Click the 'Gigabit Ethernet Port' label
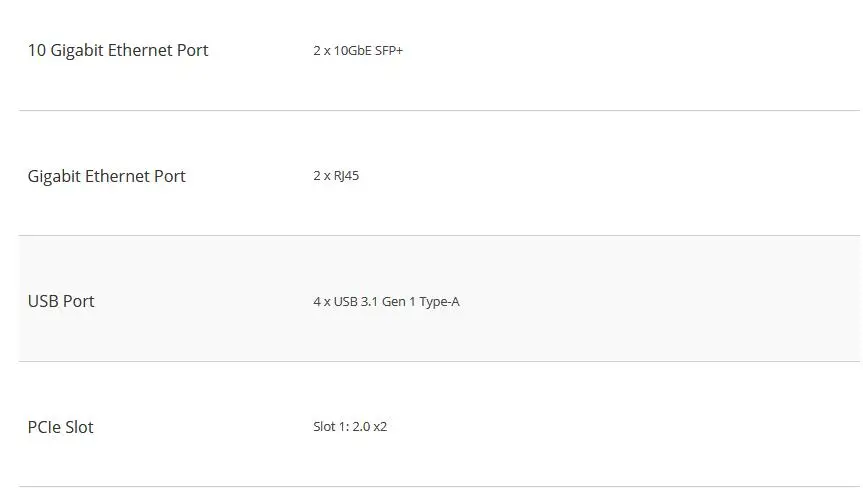863x488 pixels. click(x=106, y=176)
